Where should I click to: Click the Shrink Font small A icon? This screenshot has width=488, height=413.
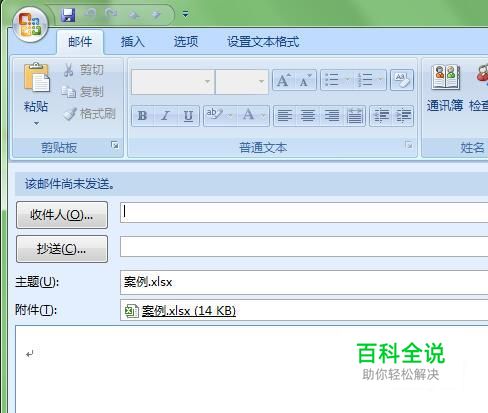coord(305,80)
